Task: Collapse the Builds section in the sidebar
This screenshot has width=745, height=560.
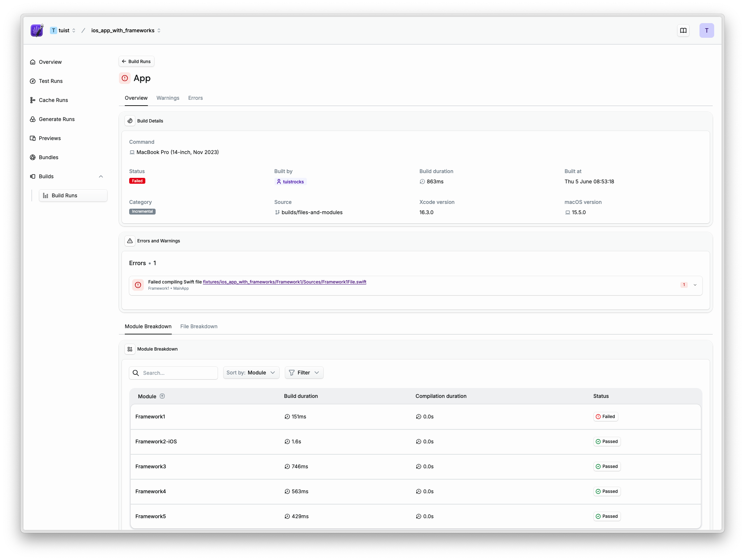Action: point(101,176)
